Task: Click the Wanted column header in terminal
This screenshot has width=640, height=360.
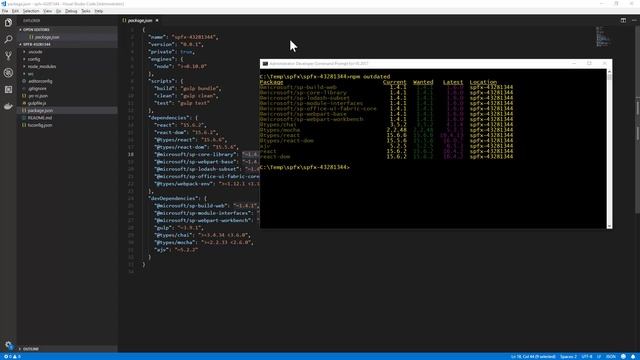Action: click(423, 82)
